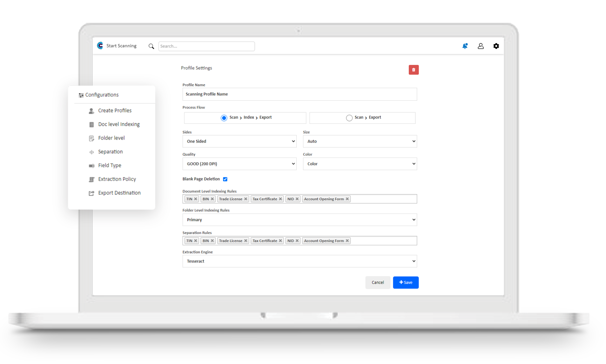
Task: Remove NID tag in Separation Rules
Action: (x=297, y=241)
